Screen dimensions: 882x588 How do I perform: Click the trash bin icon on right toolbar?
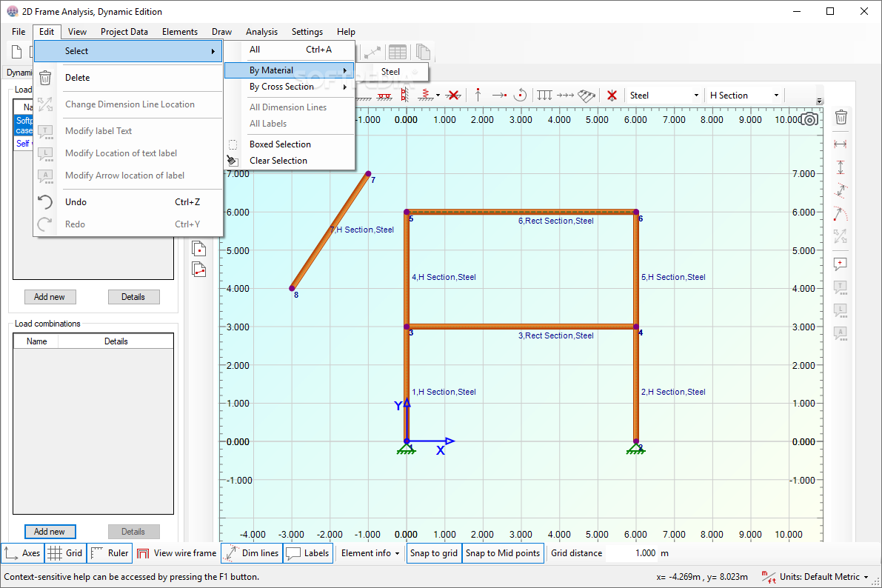(841, 117)
